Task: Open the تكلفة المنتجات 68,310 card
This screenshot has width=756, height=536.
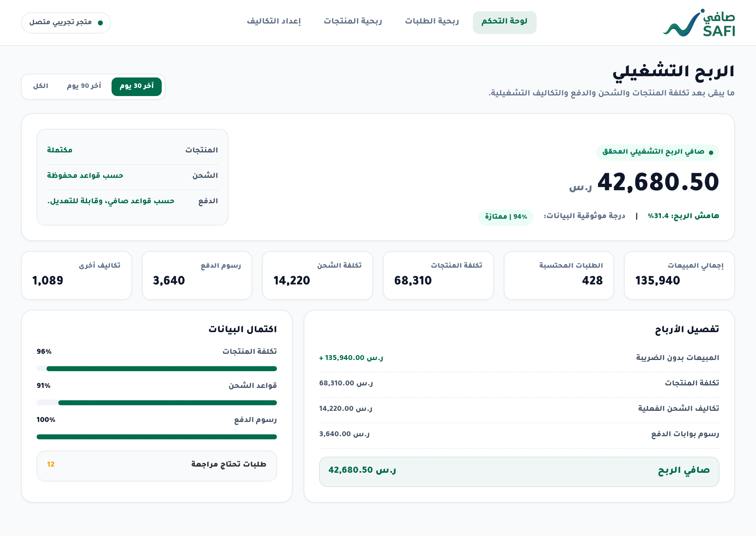Action: pyautogui.click(x=438, y=275)
